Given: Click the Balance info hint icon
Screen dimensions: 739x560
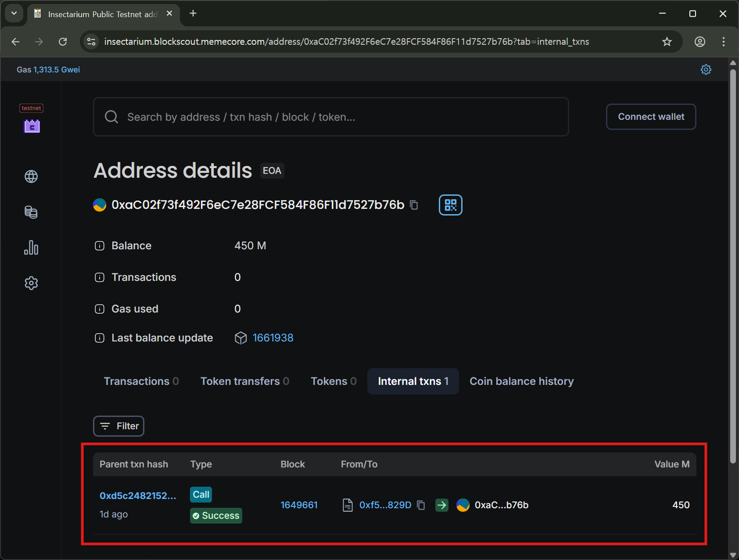Looking at the screenshot, I should click(100, 246).
